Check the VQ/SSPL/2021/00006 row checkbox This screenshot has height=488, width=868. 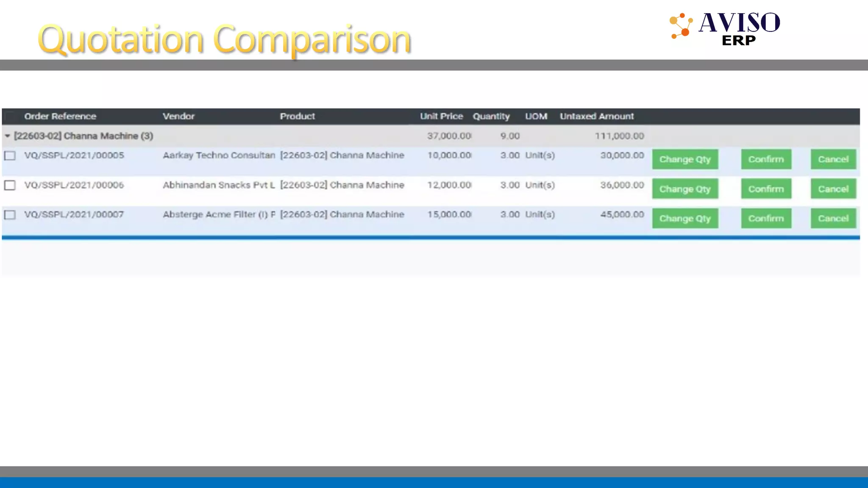coord(10,185)
